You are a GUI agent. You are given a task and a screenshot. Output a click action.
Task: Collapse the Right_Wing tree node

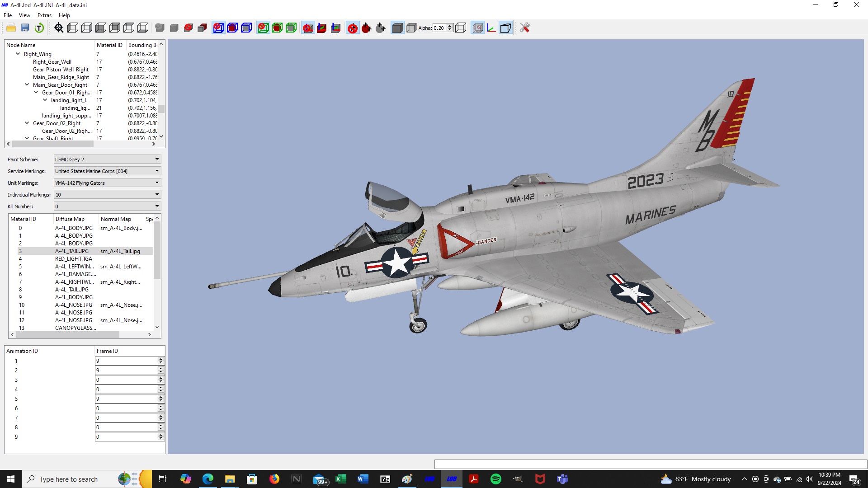click(18, 54)
